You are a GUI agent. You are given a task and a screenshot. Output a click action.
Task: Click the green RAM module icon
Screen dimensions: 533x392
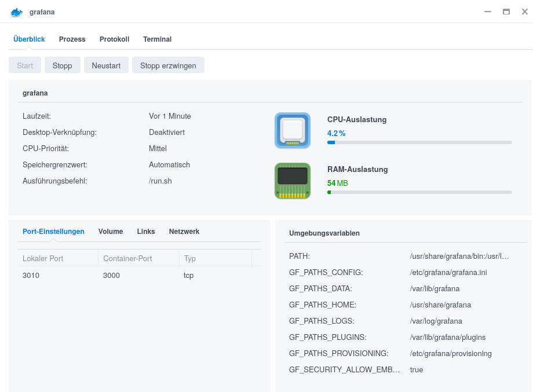[x=293, y=181]
